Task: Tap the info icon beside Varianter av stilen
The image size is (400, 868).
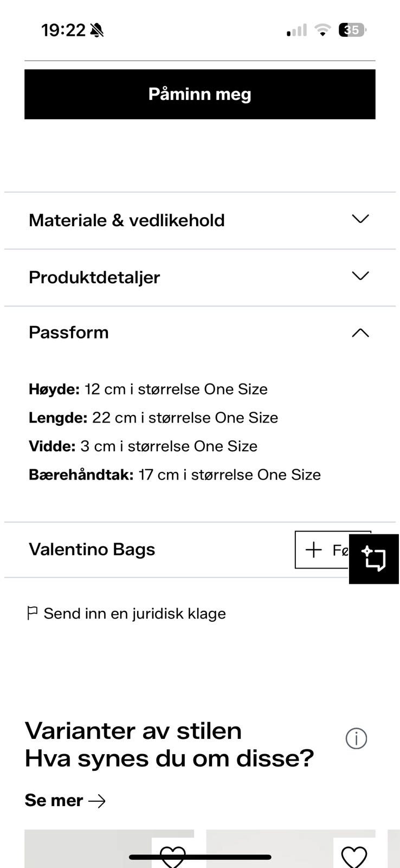Action: [x=356, y=738]
